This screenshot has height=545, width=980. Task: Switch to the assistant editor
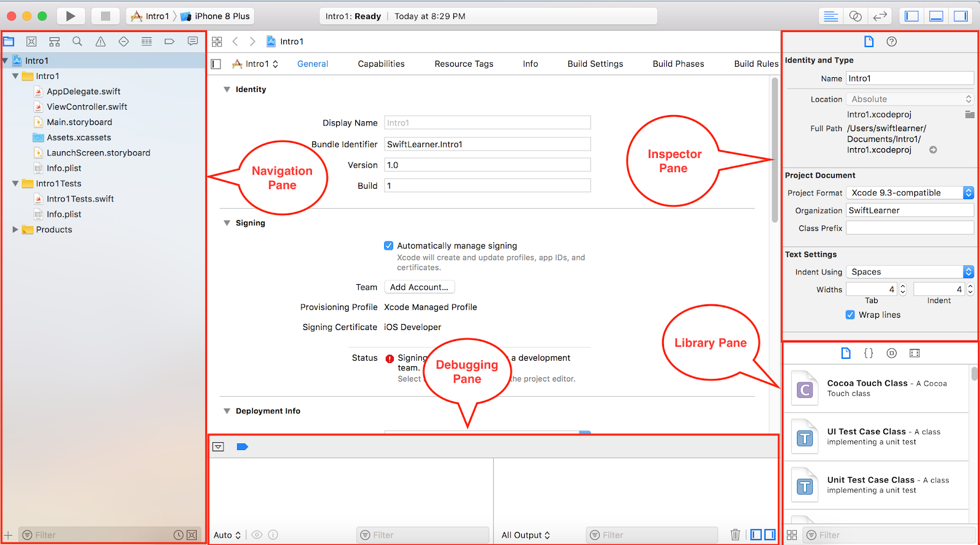click(x=856, y=17)
